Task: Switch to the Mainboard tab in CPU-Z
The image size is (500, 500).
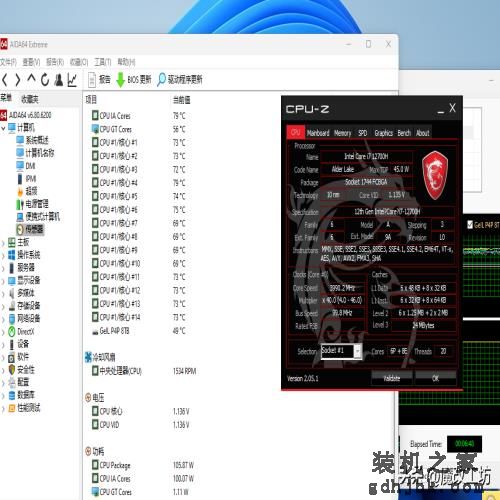Action: pyautogui.click(x=318, y=133)
